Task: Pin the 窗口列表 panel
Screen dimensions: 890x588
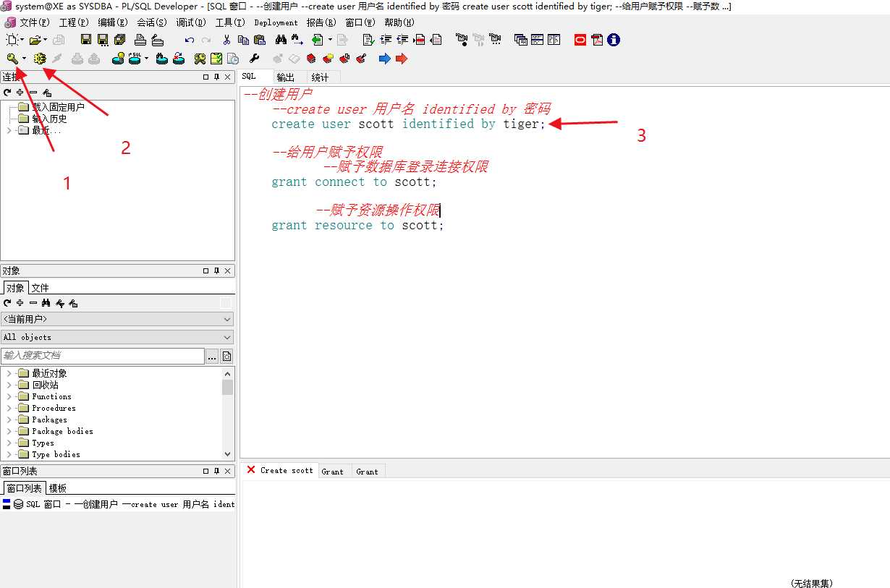Action: coord(216,471)
